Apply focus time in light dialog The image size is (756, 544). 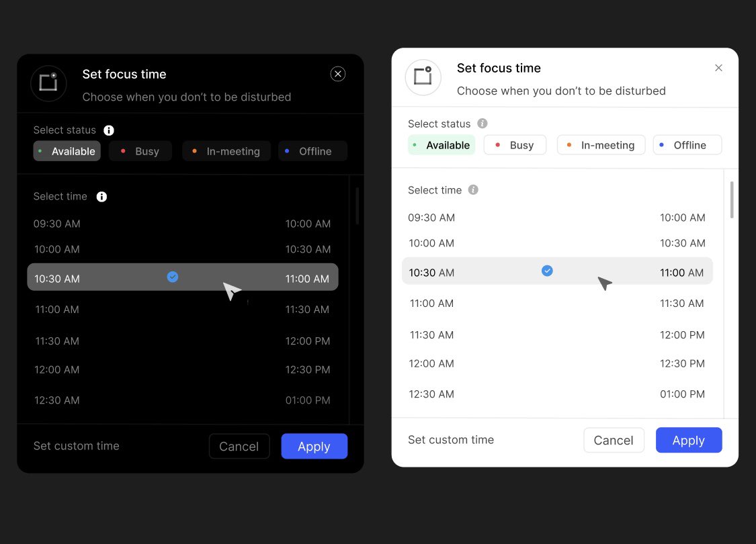(x=689, y=440)
